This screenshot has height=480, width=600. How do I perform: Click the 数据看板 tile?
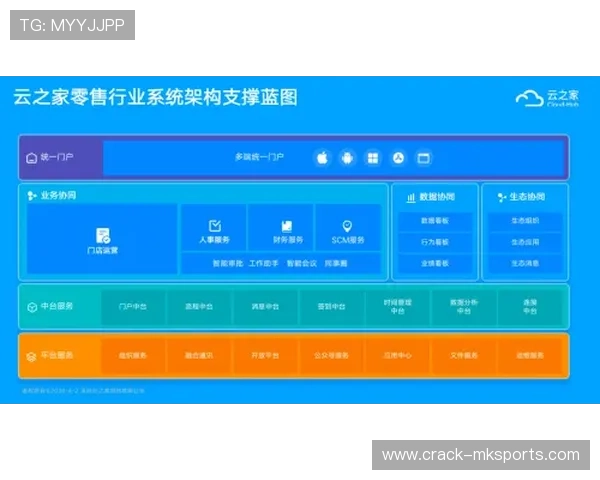[x=435, y=221]
